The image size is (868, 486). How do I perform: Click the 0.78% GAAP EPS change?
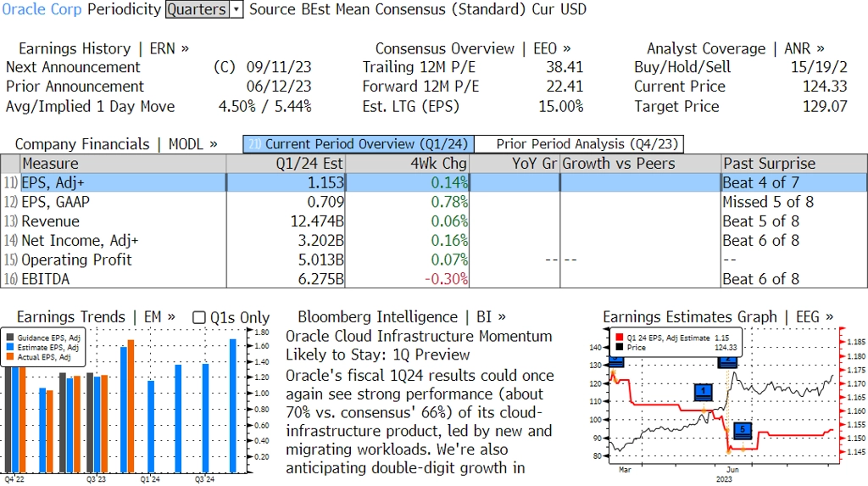449,202
